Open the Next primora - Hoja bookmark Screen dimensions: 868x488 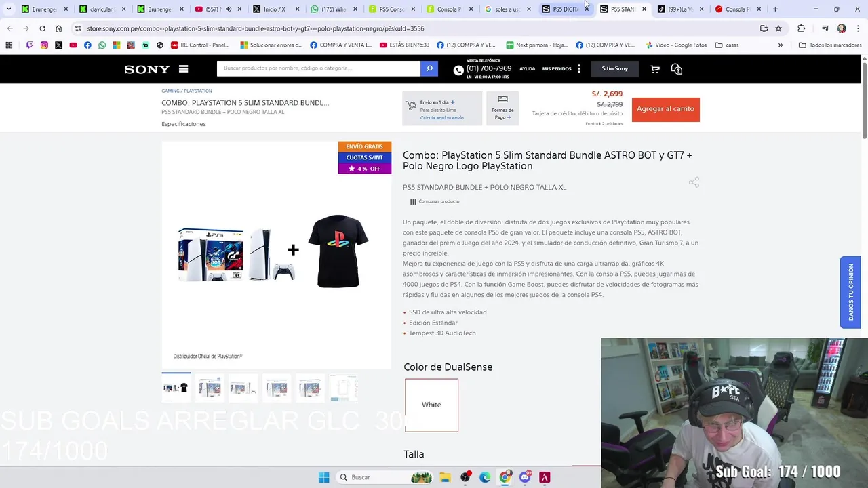[536, 45]
